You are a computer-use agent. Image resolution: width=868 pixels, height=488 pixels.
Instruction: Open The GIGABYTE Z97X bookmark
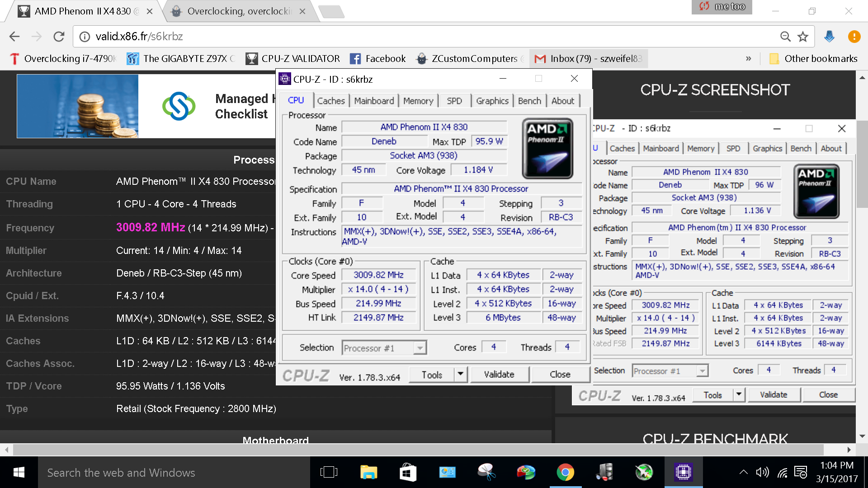pyautogui.click(x=181, y=59)
